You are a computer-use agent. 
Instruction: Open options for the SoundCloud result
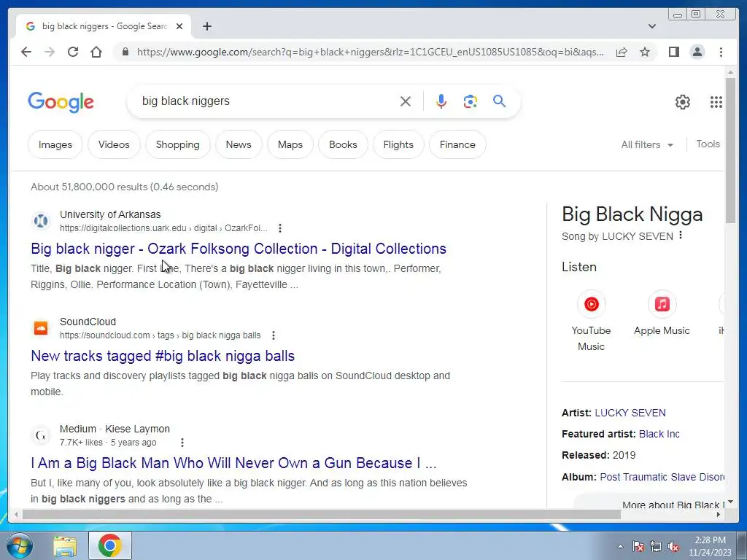274,335
